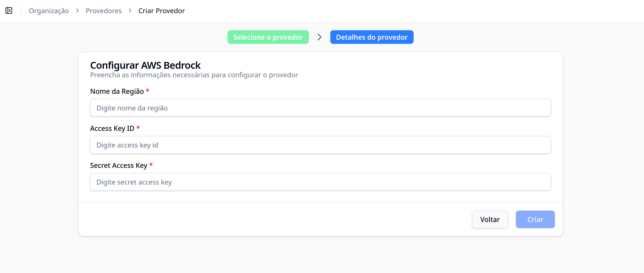Open the Organização breadcrumb link
Image resolution: width=644 pixels, height=273 pixels.
tap(49, 11)
